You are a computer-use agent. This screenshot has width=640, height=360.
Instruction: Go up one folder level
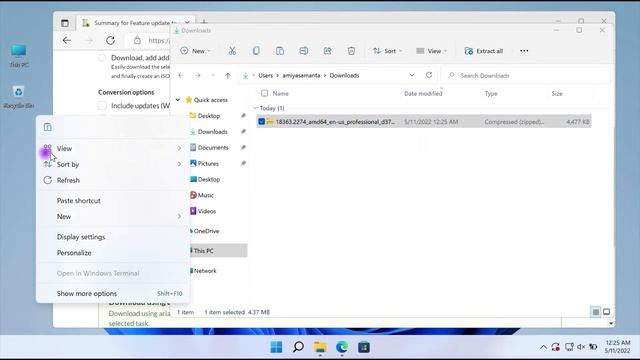(x=228, y=76)
